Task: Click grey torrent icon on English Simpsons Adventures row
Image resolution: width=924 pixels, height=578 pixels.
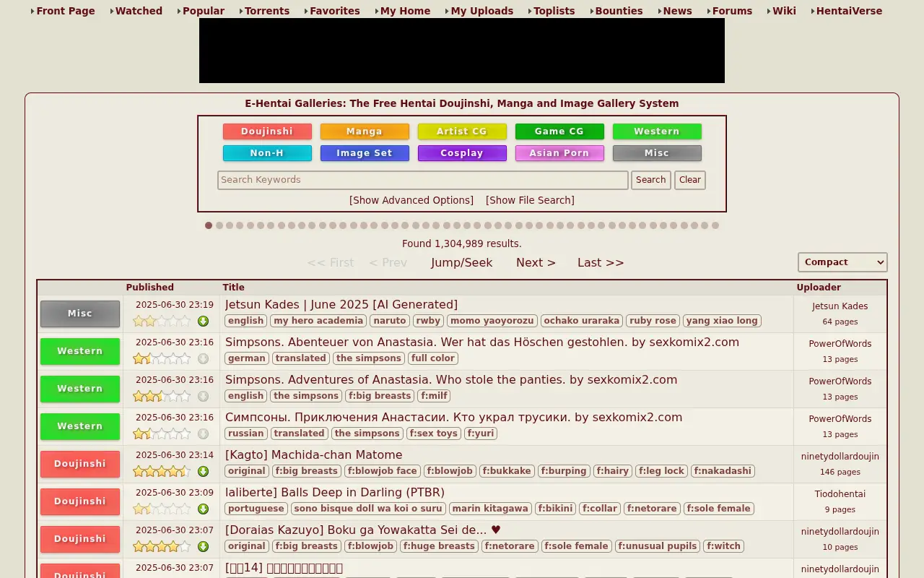Action: 203,396
